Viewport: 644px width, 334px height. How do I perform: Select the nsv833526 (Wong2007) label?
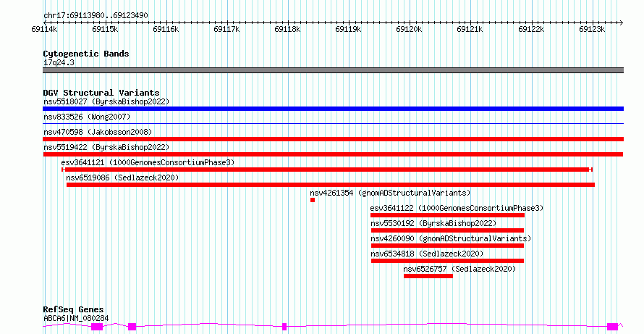click(87, 117)
